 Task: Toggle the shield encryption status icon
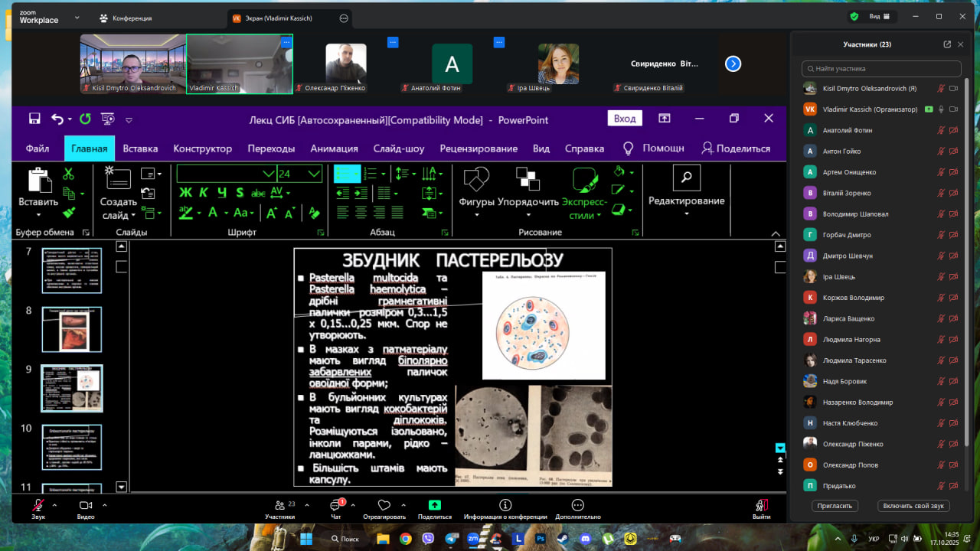point(854,16)
